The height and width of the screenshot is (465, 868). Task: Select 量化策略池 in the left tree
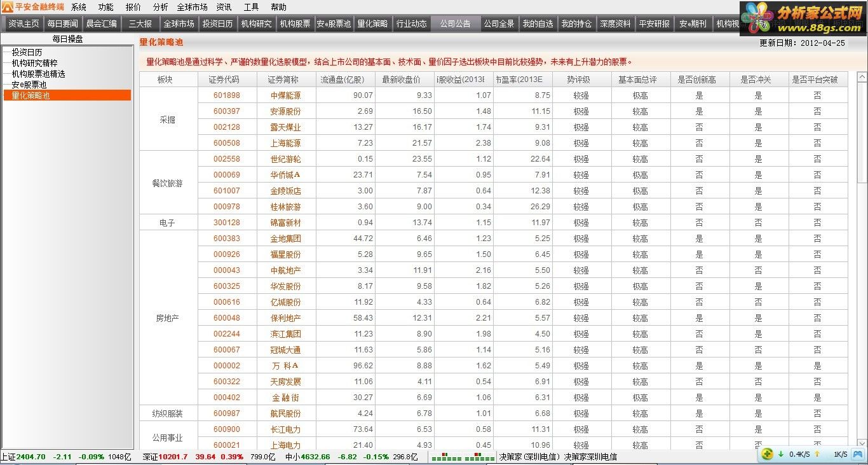tap(67, 95)
